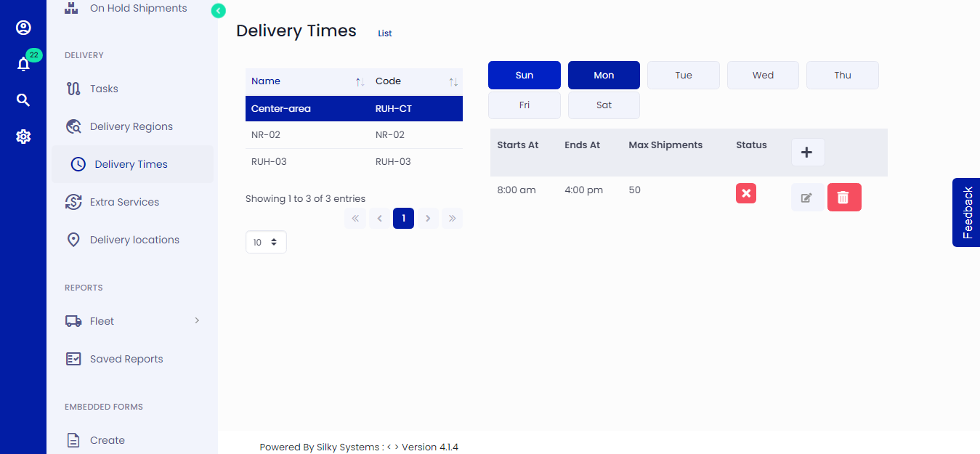Open the page size selector showing 10
The image size is (980, 454).
tap(265, 241)
